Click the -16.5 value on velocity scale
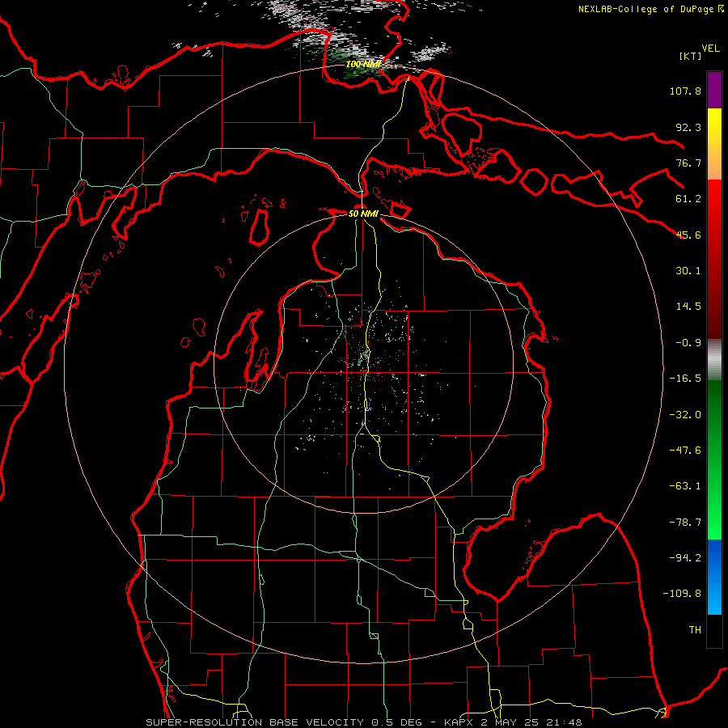Screen dimensions: 728x728 685,379
